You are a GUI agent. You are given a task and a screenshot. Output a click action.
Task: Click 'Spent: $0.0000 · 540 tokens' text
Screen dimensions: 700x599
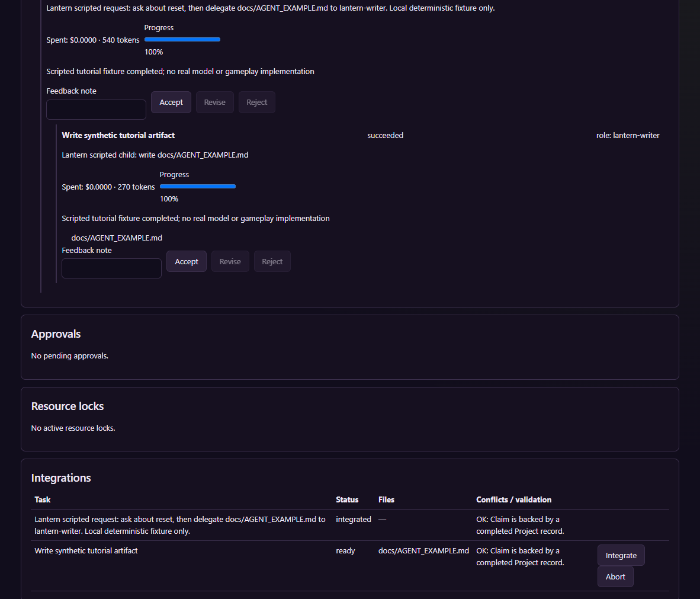[93, 40]
